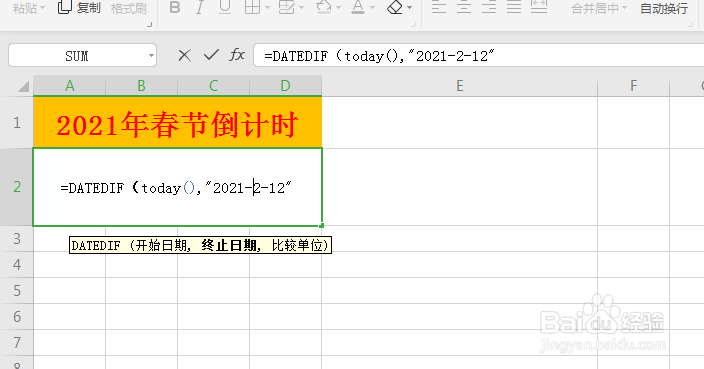Select row 5 header
Viewport: 704px width, 369px height.
(17, 290)
